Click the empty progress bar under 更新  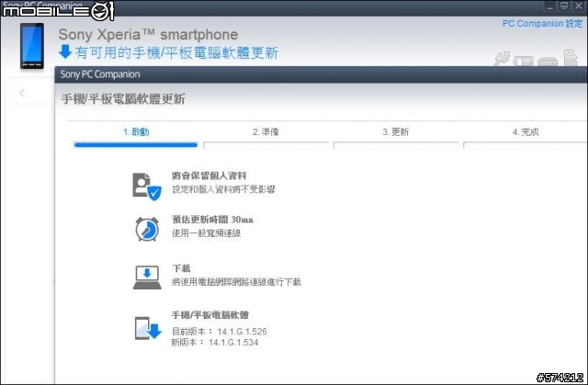(x=396, y=145)
